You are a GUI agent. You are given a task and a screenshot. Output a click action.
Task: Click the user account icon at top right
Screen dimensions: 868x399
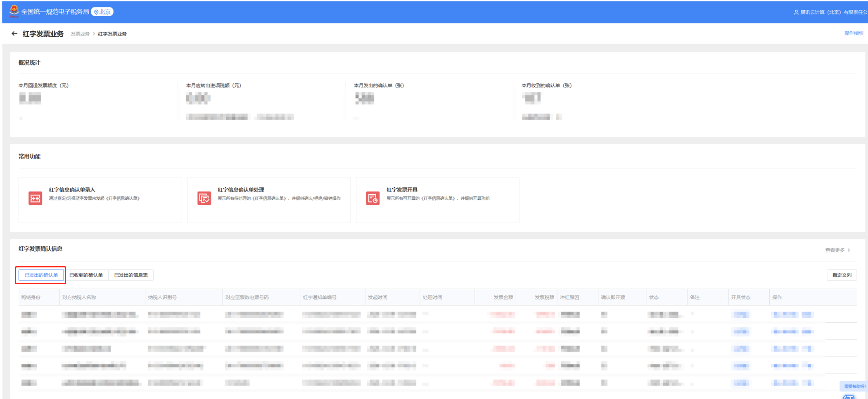tap(796, 12)
